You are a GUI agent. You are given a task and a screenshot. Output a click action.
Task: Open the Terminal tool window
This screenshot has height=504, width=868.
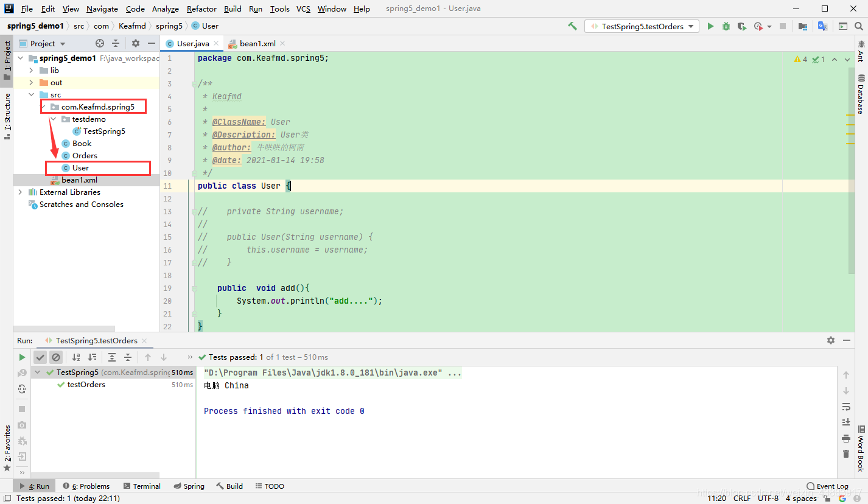[x=142, y=486]
